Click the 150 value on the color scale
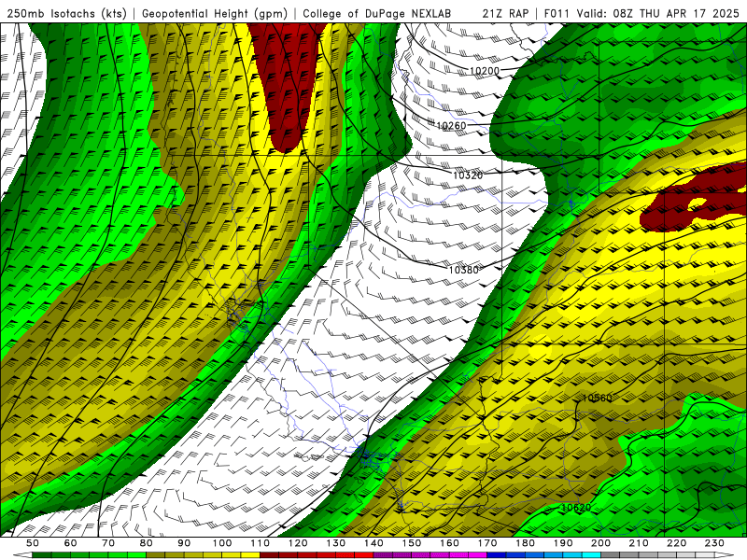Viewport: 747px width, 560px height. [412, 543]
